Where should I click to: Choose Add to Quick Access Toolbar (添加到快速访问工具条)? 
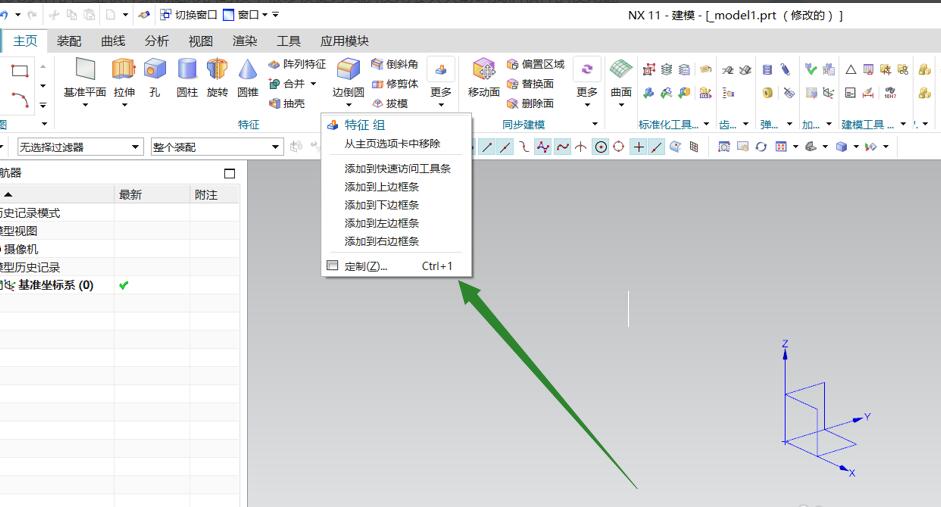[x=397, y=169]
